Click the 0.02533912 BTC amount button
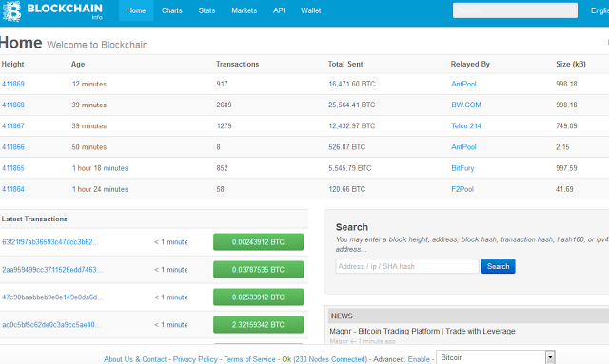This screenshot has height=364, width=609. click(x=258, y=297)
